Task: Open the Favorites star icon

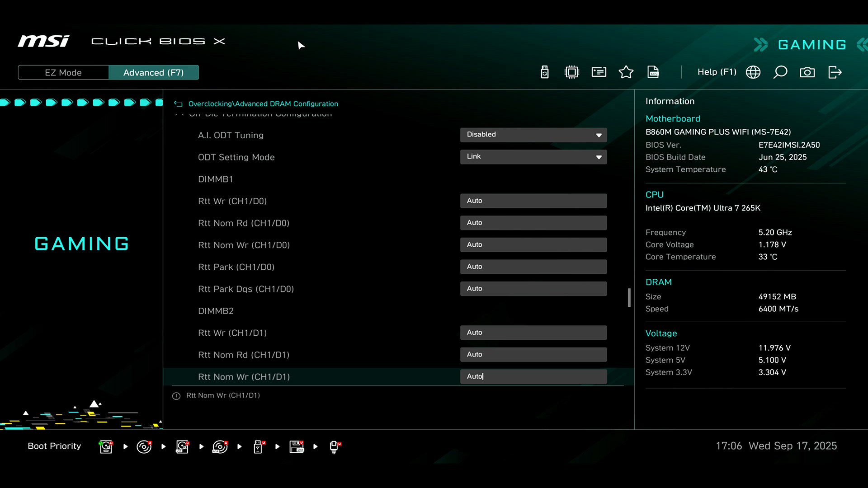Action: point(626,72)
